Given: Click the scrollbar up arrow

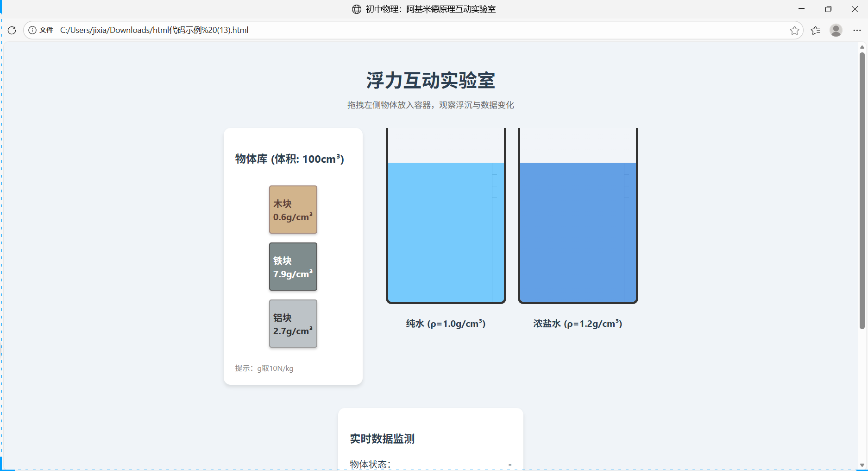Looking at the screenshot, I should (862, 46).
